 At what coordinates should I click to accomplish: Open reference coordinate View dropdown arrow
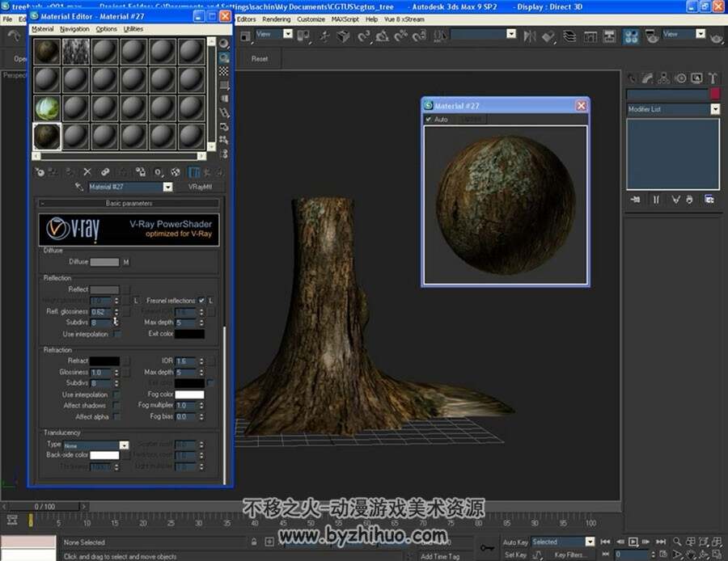pyautogui.click(x=288, y=34)
